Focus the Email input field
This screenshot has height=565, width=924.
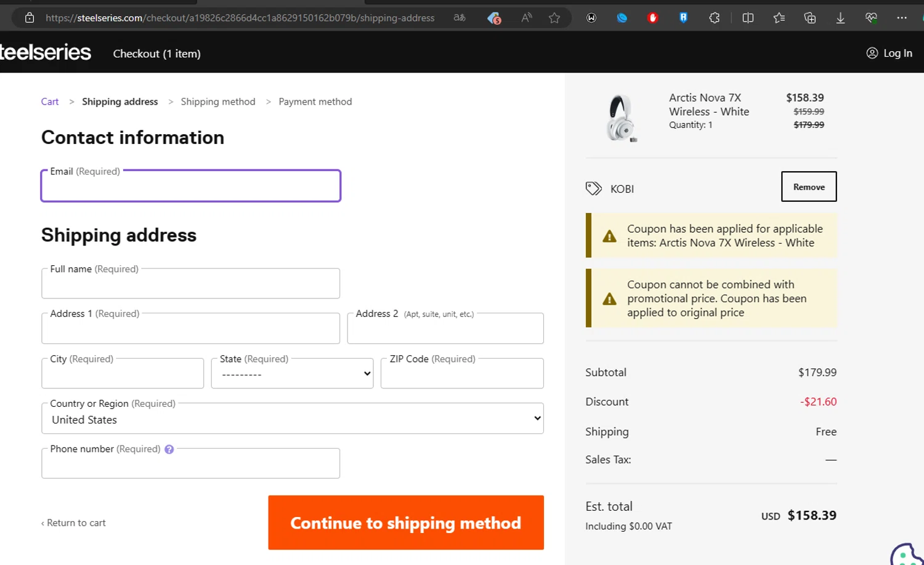(x=191, y=186)
